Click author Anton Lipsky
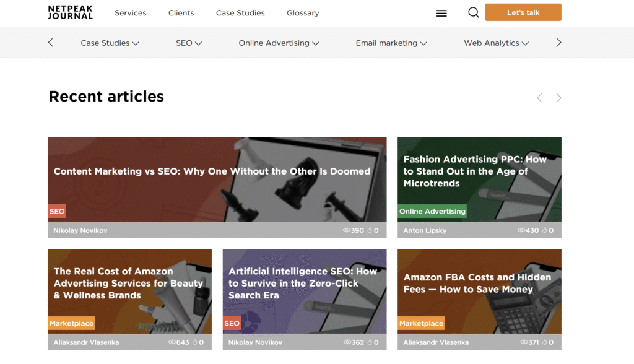Image resolution: width=634 pixels, height=364 pixels. click(x=425, y=230)
